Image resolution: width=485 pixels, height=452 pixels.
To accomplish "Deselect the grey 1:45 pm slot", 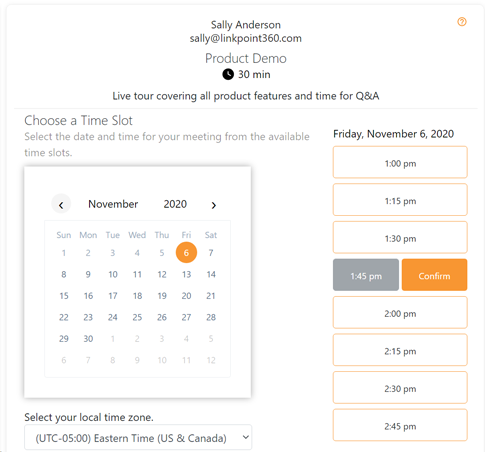I will click(366, 275).
